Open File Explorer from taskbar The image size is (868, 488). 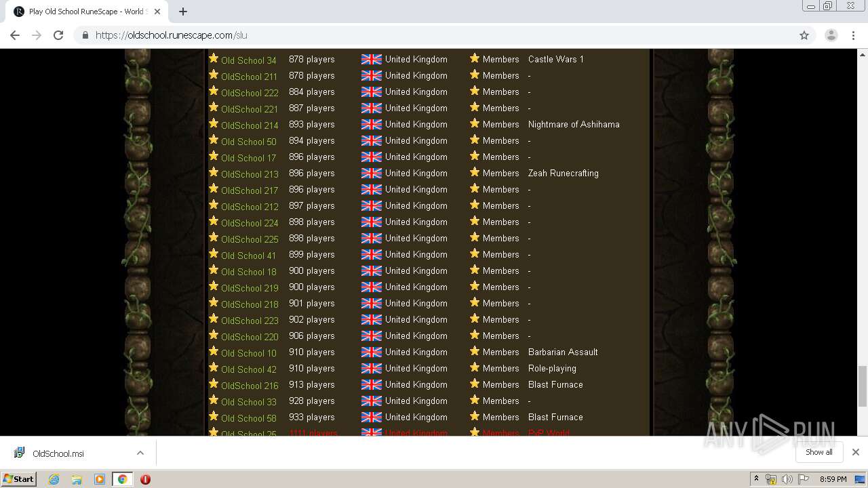(77, 479)
